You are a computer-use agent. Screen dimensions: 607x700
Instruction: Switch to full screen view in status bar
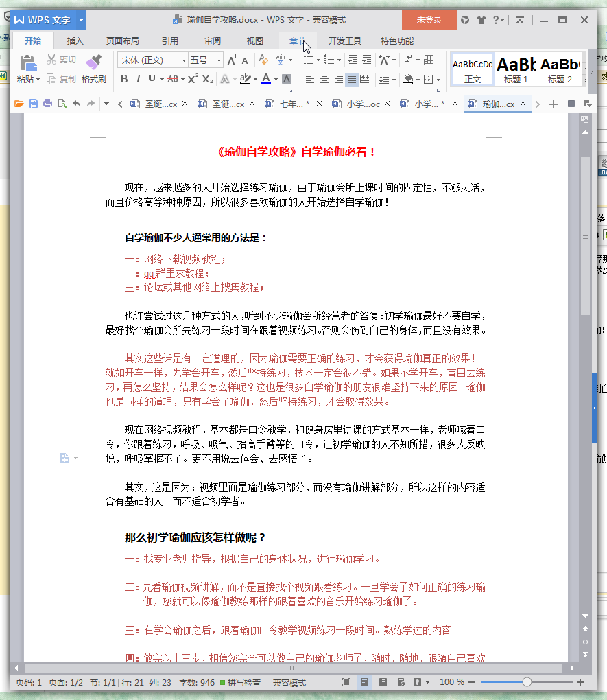point(346,682)
